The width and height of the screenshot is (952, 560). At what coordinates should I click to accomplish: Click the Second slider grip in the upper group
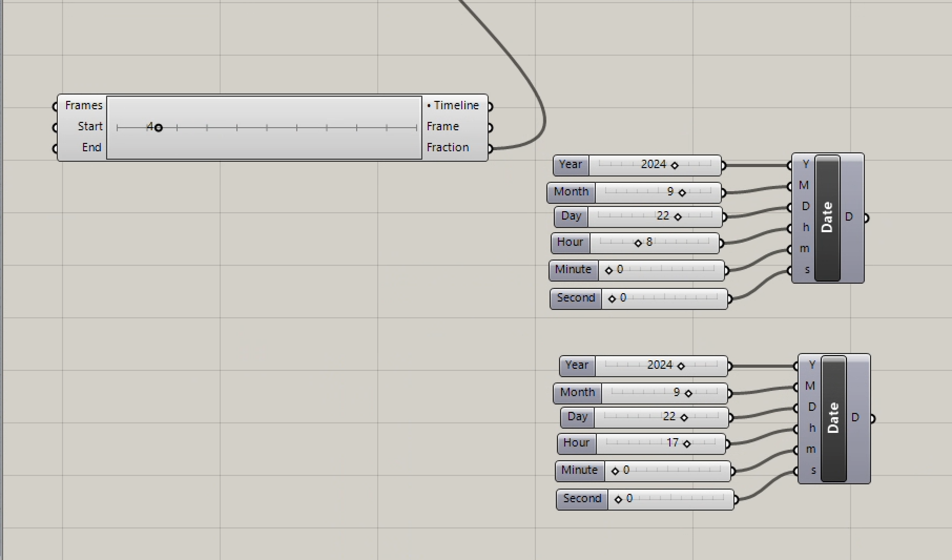click(612, 299)
